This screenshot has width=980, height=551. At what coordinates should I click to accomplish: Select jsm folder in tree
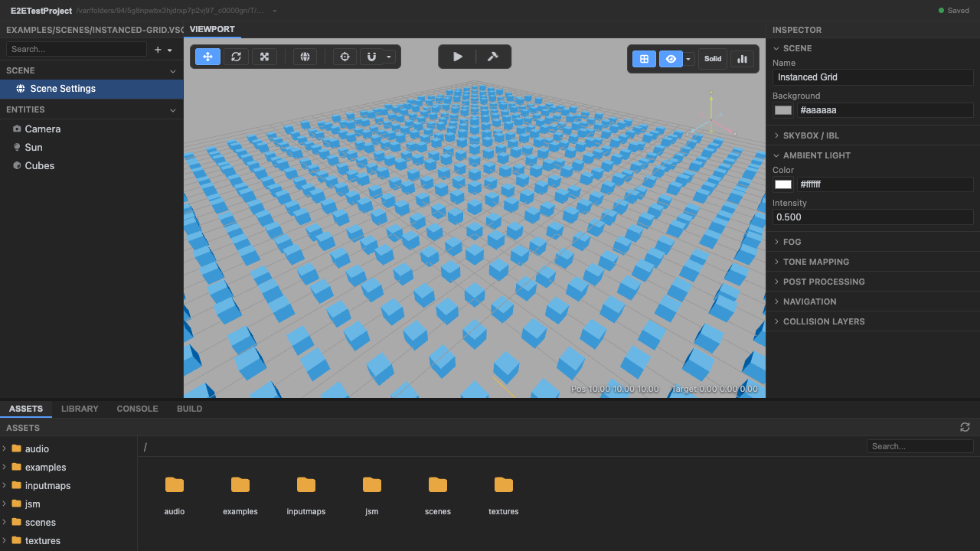tap(69, 504)
